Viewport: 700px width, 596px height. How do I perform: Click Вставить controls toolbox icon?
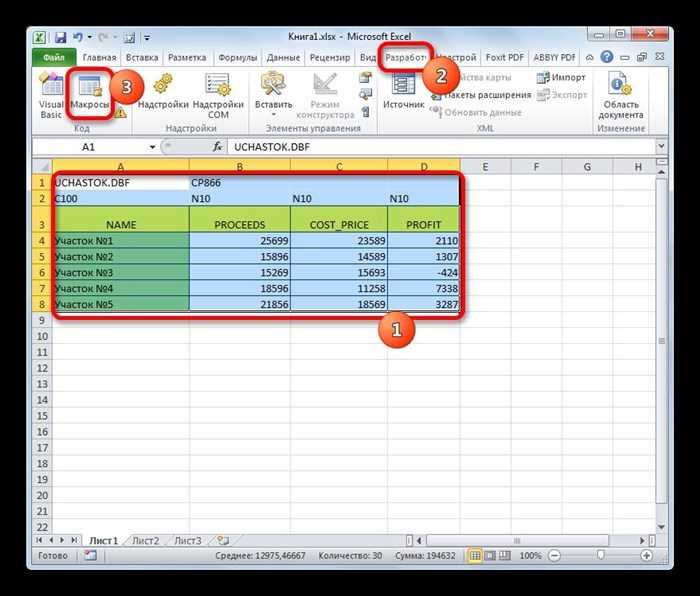(273, 83)
